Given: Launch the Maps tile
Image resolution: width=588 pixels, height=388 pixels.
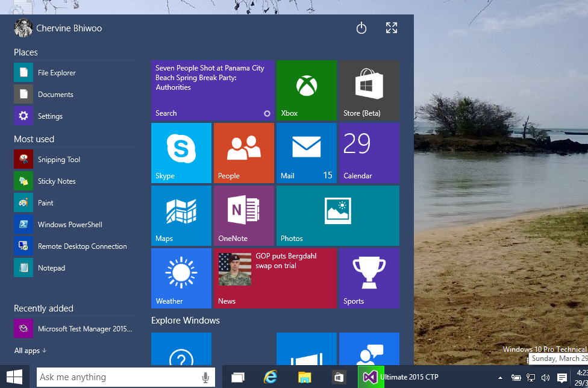Looking at the screenshot, I should pyautogui.click(x=181, y=216).
